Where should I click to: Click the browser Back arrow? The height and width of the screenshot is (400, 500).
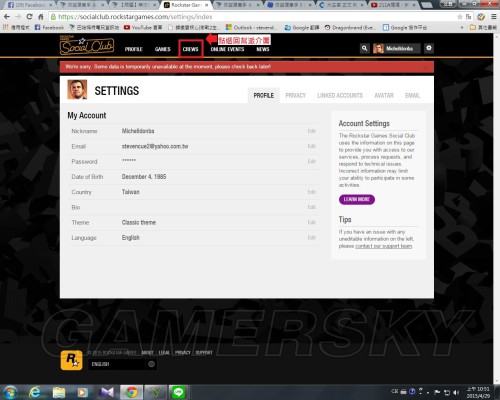point(7,16)
